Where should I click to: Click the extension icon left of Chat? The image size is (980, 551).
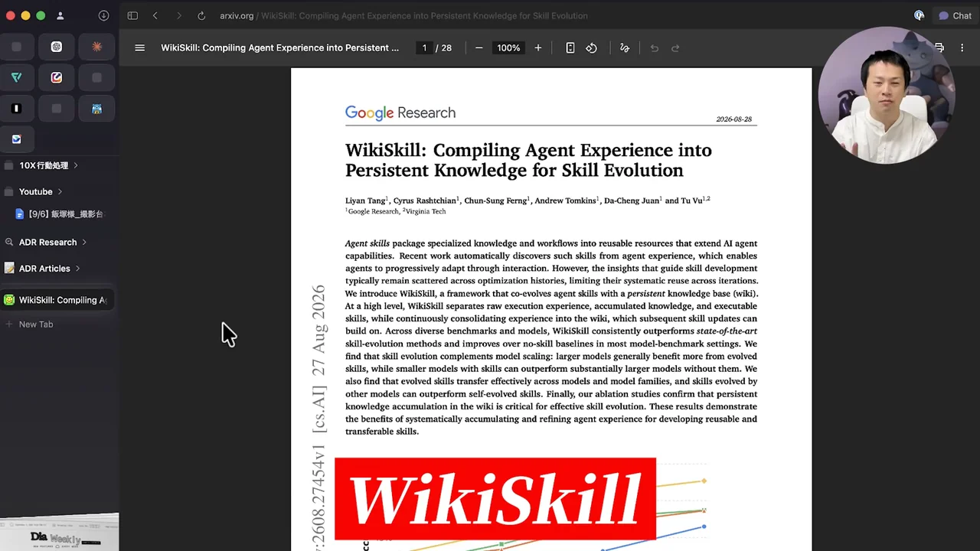click(x=920, y=15)
